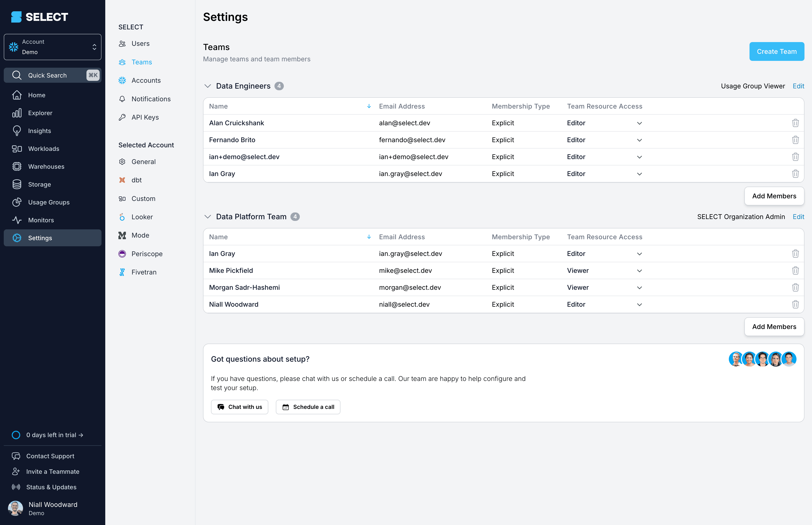Edit the Data Platform Team role
This screenshot has width=812, height=525.
[x=798, y=216]
